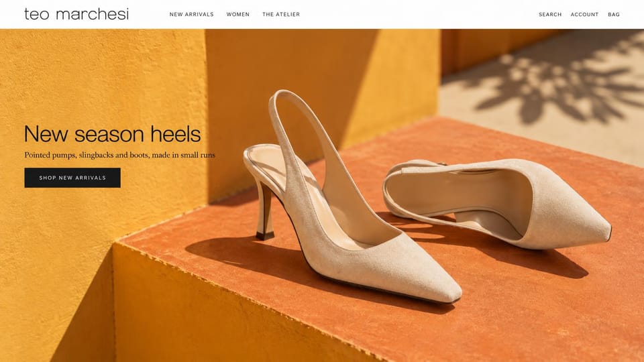Click the 'Pointed pumps, slingbacks and boots' tagline

tap(119, 155)
